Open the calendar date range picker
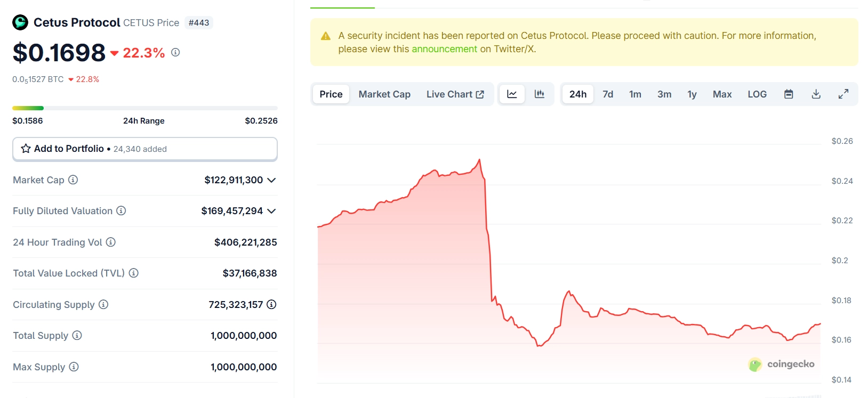The image size is (868, 398). [789, 94]
